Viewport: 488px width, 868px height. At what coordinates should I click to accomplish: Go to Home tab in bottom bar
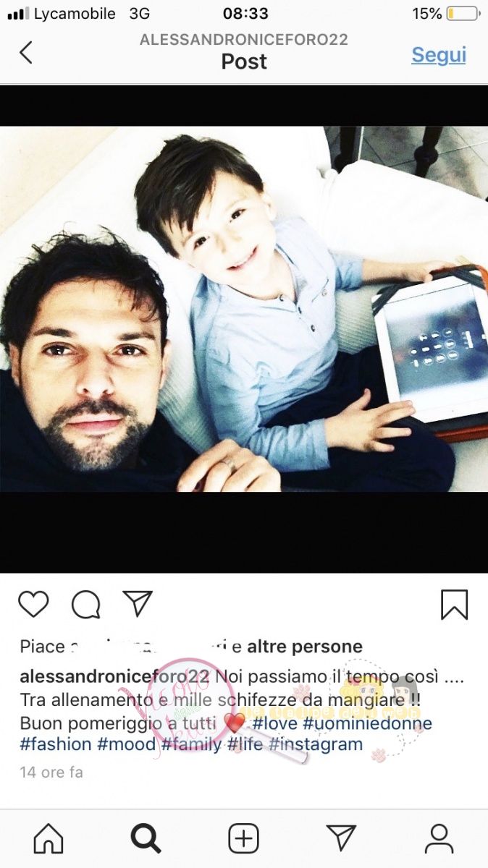(x=49, y=838)
